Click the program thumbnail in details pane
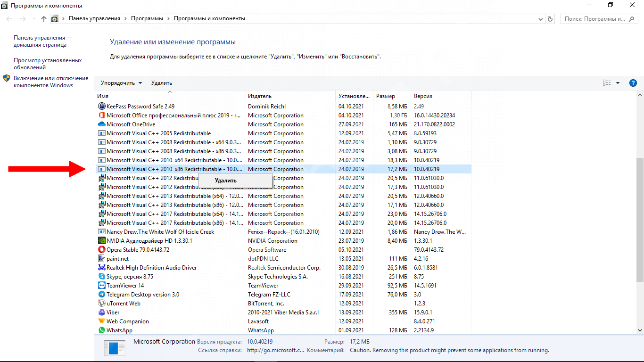The width and height of the screenshot is (644, 362). pyautogui.click(x=115, y=348)
